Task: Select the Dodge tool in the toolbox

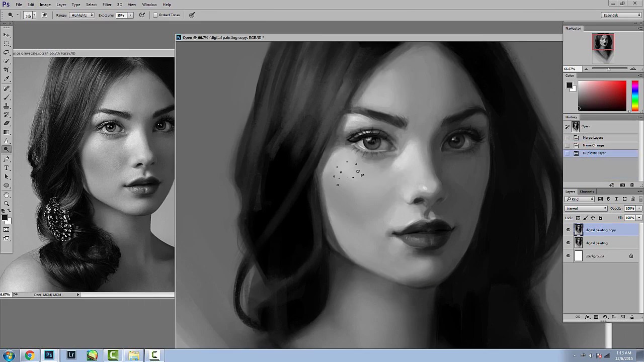Action: coord(7,149)
